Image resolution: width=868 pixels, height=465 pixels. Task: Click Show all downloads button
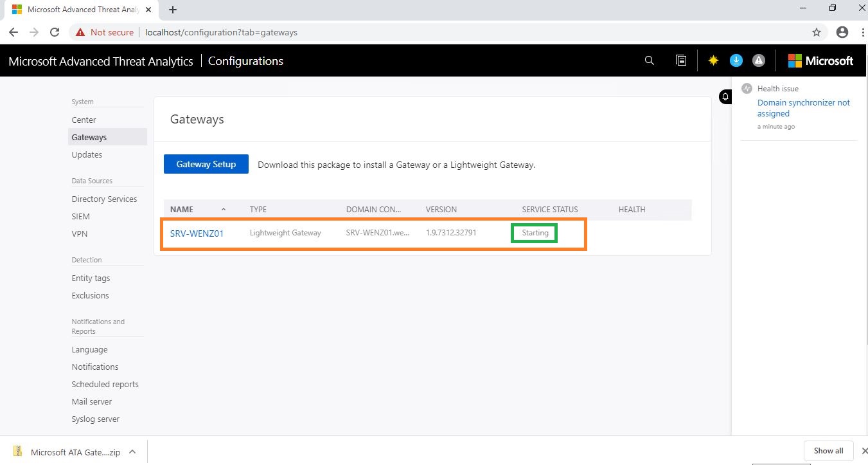click(x=828, y=450)
